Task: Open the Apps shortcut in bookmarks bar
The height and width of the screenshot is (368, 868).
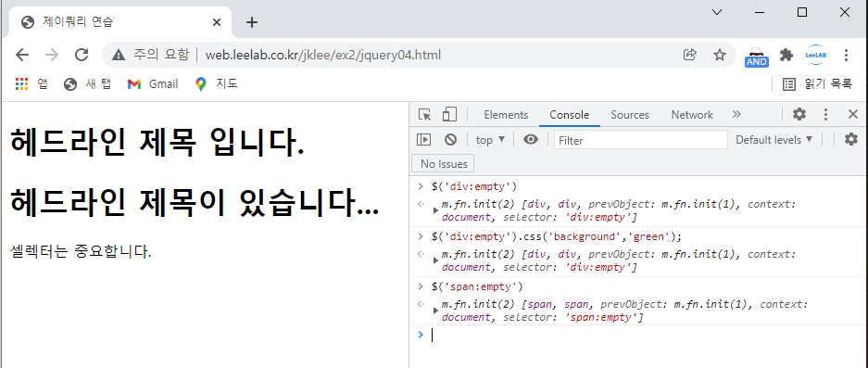Action: click(31, 84)
